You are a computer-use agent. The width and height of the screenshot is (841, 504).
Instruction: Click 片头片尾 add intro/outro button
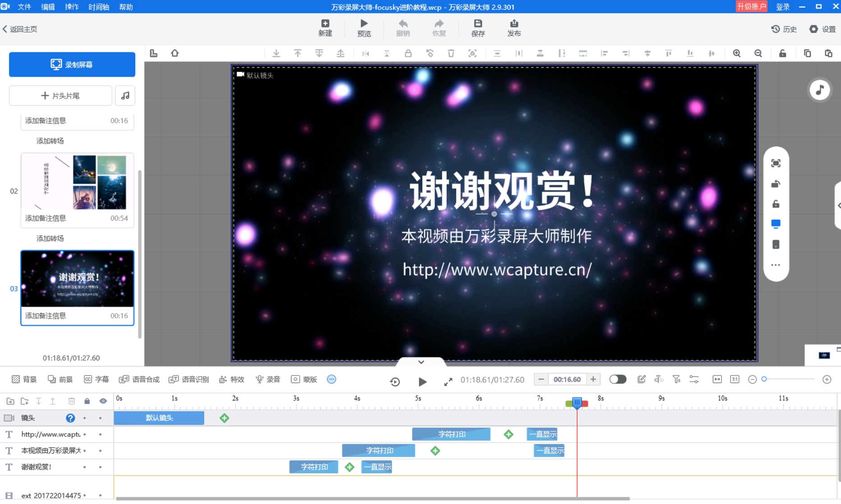point(60,96)
